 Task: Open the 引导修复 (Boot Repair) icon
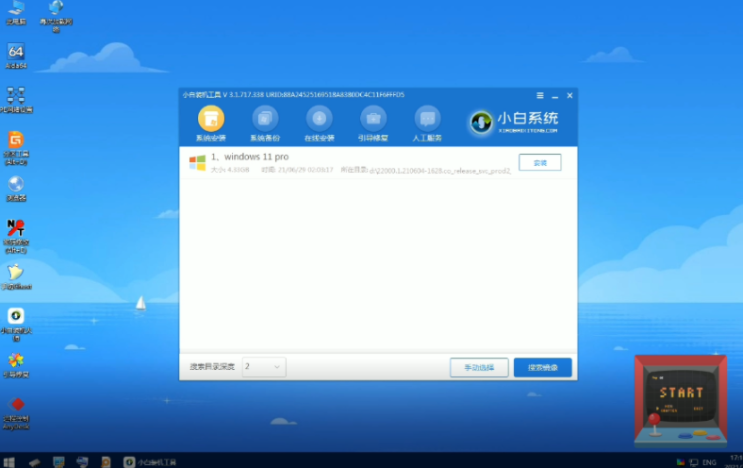373,119
